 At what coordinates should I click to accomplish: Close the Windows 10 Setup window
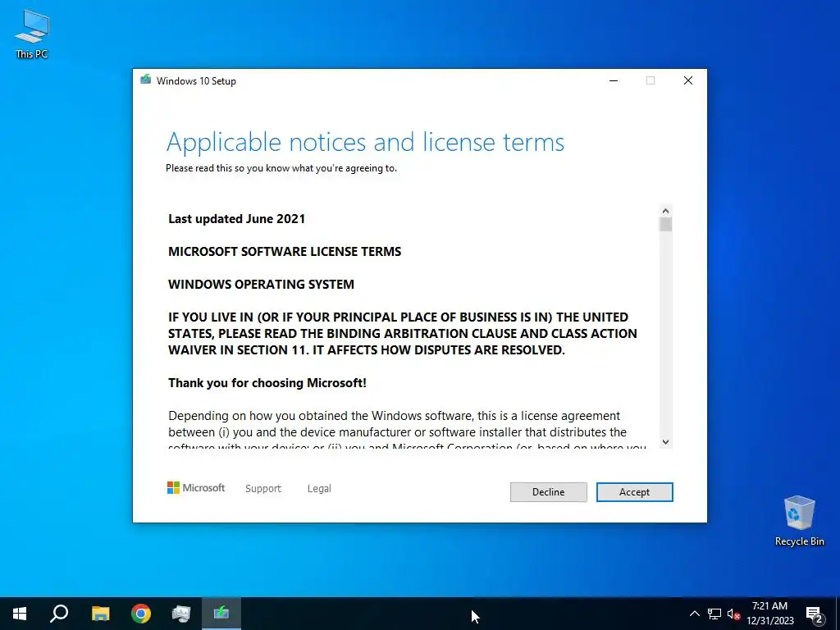[688, 80]
